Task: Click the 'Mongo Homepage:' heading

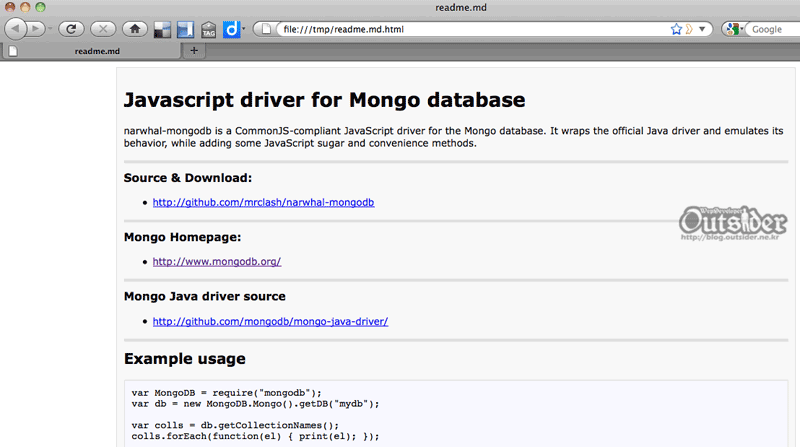Action: pyautogui.click(x=183, y=237)
